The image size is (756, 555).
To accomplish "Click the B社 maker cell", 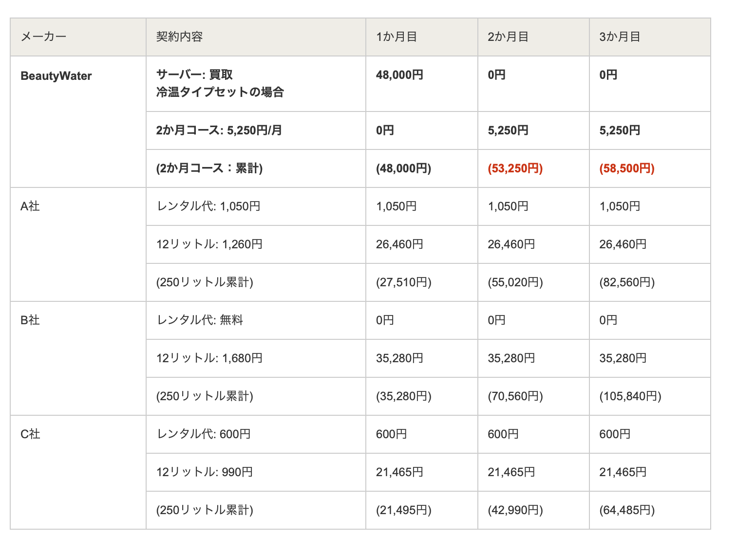I will [30, 320].
